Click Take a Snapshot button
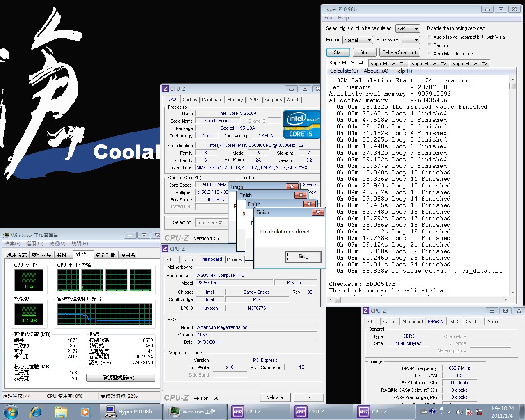The height and width of the screenshot is (420, 525). click(399, 52)
